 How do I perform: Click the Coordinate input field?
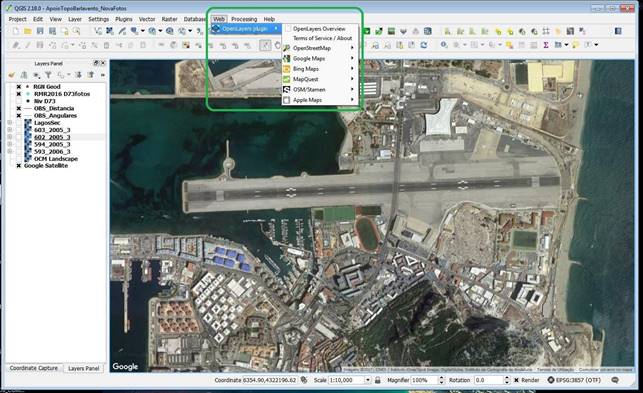pyautogui.click(x=270, y=380)
